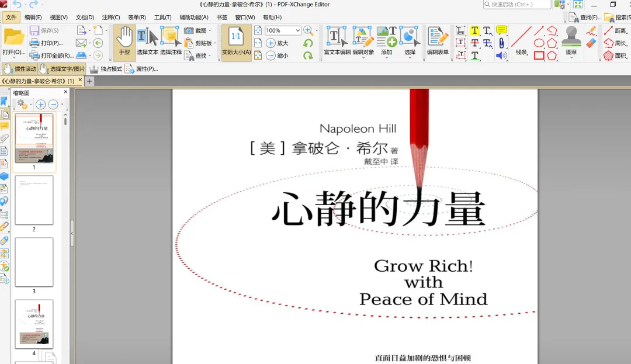Click Print All (打印全部) button
Viewport: 631px width, 364px height.
pos(51,56)
